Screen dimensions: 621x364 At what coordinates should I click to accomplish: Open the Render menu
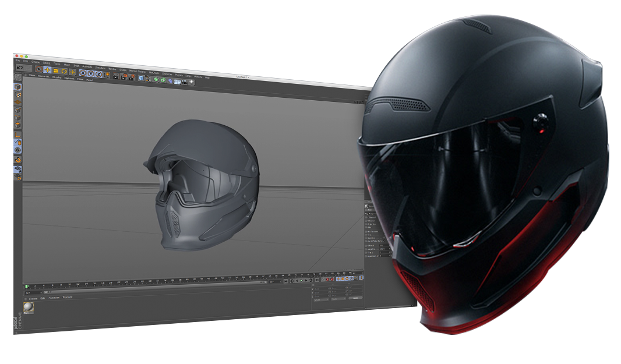(112, 69)
